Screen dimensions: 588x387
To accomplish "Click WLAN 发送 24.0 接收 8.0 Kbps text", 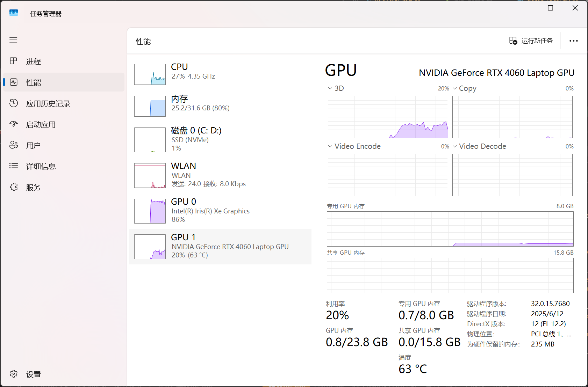I will pos(209,184).
